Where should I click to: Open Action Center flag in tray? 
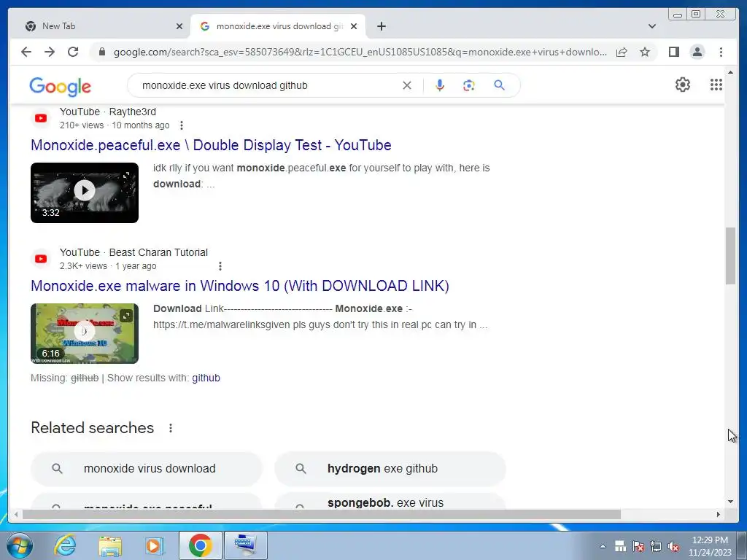point(638,546)
